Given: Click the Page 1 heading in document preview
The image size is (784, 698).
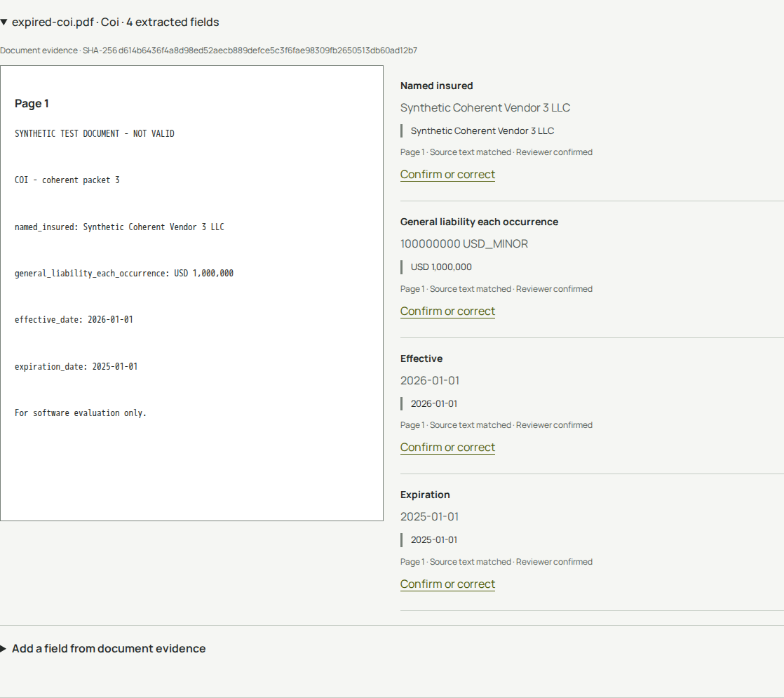Looking at the screenshot, I should tap(32, 104).
